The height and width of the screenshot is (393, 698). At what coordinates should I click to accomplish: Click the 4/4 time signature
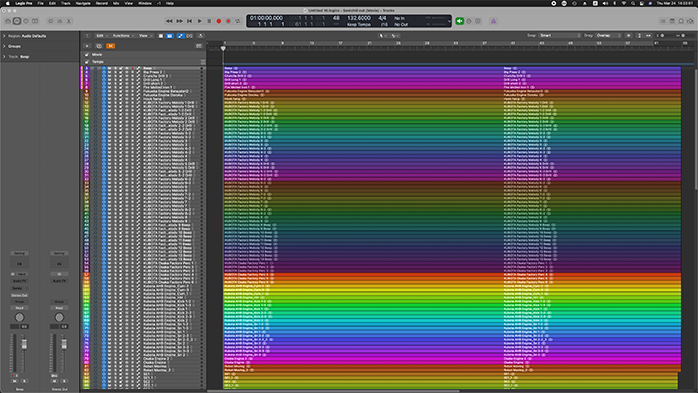click(x=382, y=18)
